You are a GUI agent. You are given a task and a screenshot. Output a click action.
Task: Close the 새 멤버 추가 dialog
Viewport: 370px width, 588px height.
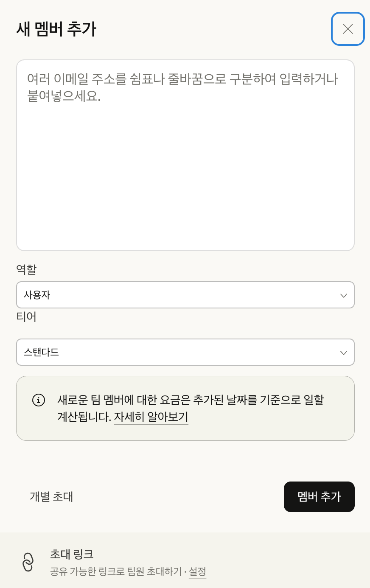point(348,29)
